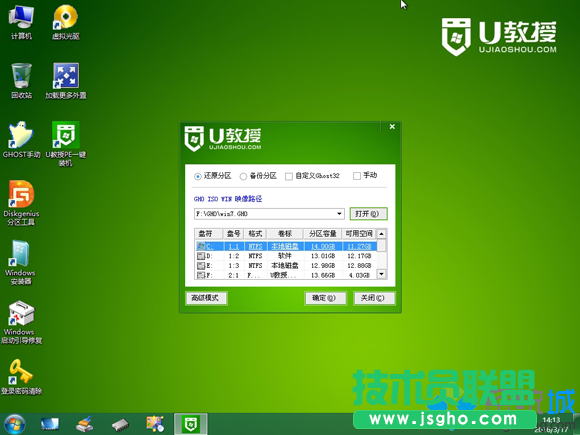Select the 12.98GB capacity cell
580x435 pixels.
[323, 266]
